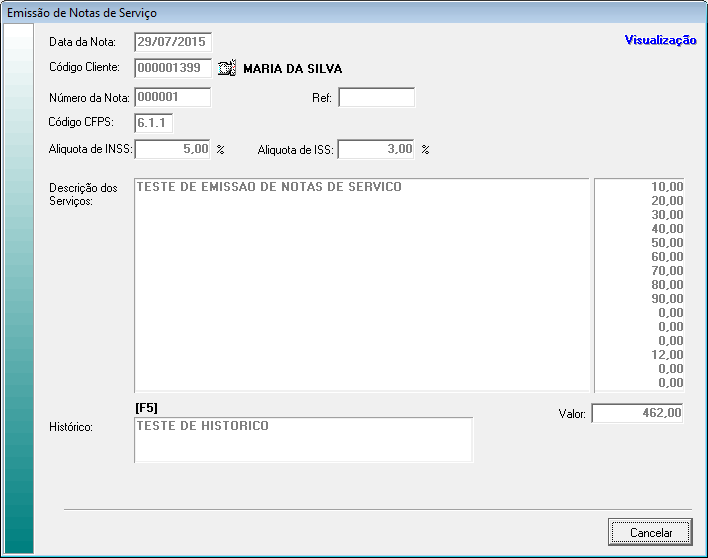The image size is (708, 558).
Task: Focus the Número da Nota field
Action: [x=172, y=97]
